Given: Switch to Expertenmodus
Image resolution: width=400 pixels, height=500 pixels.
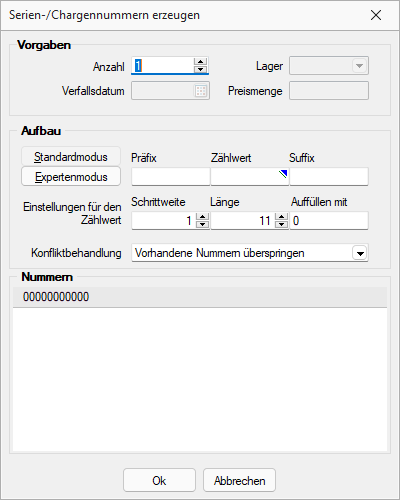Looking at the screenshot, I should point(71,176).
